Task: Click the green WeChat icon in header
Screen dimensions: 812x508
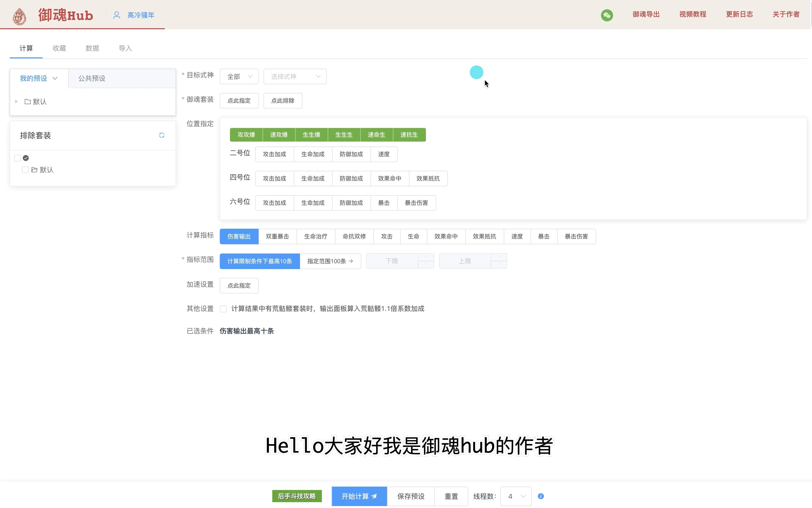Action: pyautogui.click(x=607, y=15)
